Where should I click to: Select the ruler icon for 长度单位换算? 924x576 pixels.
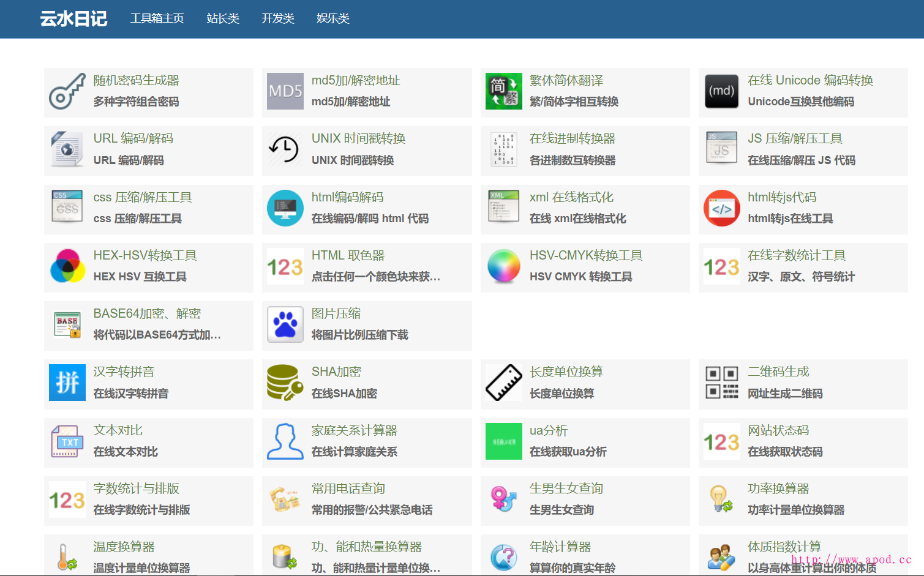tap(503, 383)
